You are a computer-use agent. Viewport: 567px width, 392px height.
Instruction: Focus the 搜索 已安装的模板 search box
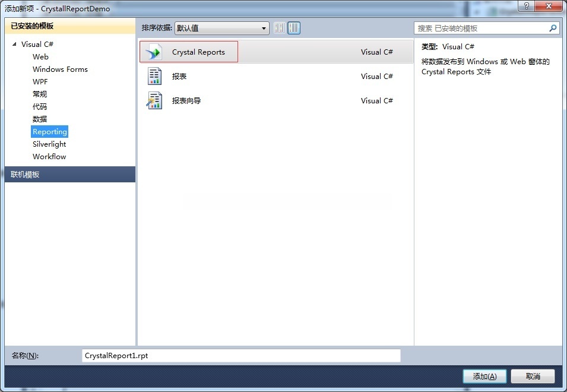(486, 28)
